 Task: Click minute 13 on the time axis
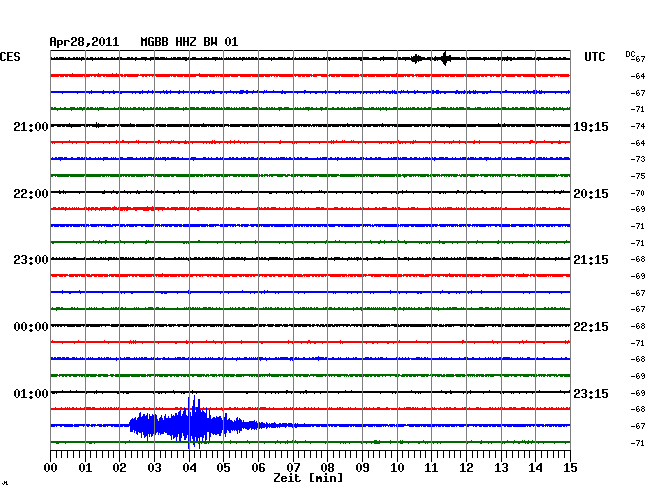(x=501, y=468)
